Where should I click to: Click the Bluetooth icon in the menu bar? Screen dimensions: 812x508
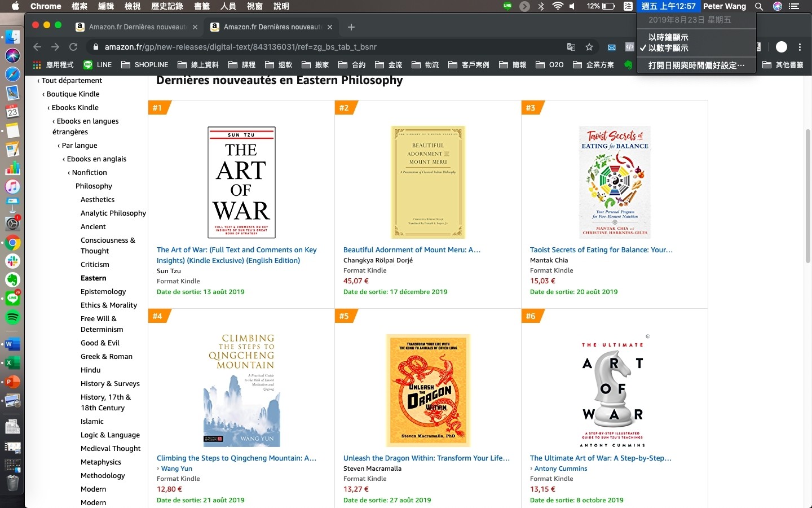coord(541,6)
